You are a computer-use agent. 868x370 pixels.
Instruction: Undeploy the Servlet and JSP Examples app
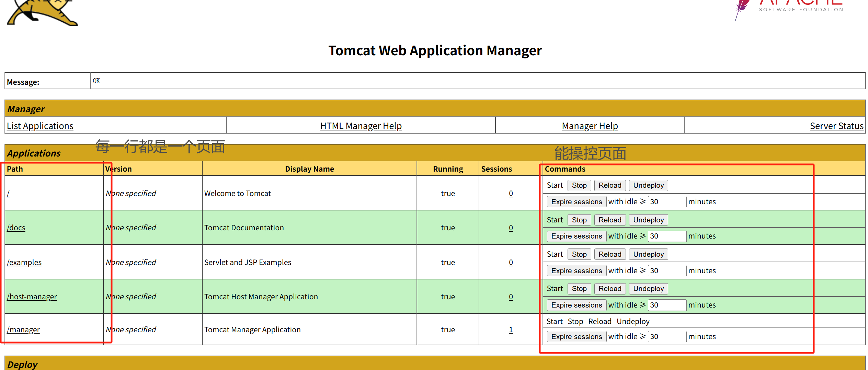(648, 254)
